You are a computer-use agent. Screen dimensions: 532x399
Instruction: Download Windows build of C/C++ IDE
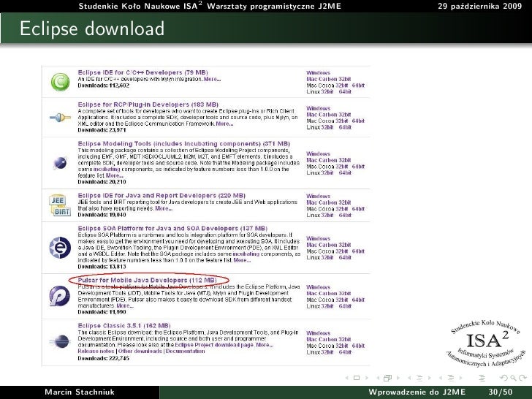click(318, 72)
